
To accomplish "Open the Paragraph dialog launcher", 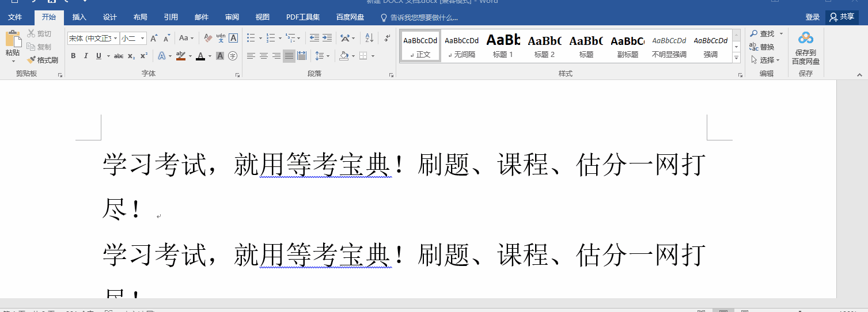I will 391,75.
